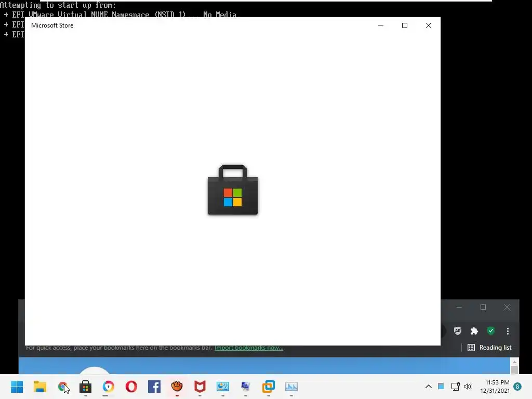Open Avast Secure Browser taskbar icon

(x=108, y=387)
